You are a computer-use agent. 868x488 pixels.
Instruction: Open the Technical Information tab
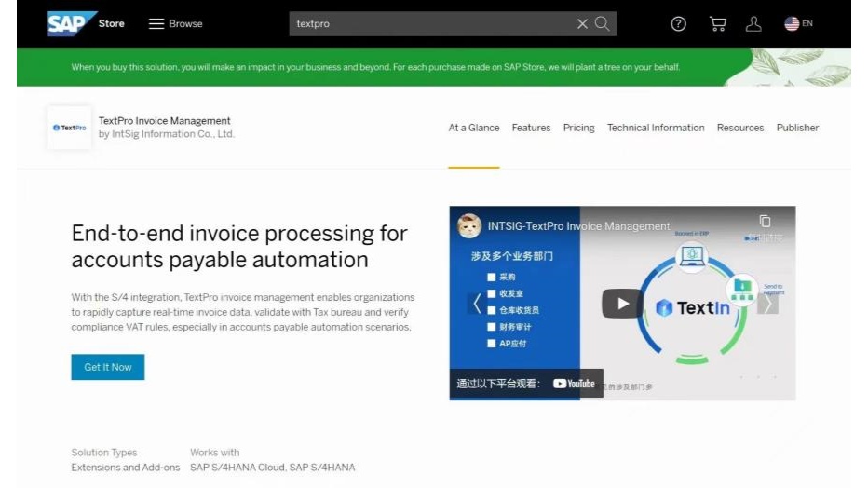pyautogui.click(x=656, y=128)
